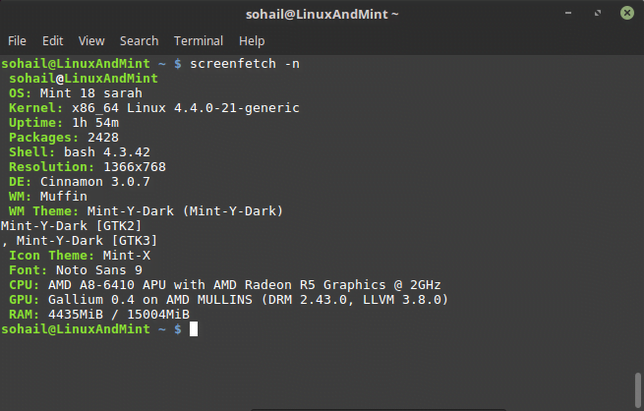
Task: Open the Edit menu
Action: pos(53,41)
